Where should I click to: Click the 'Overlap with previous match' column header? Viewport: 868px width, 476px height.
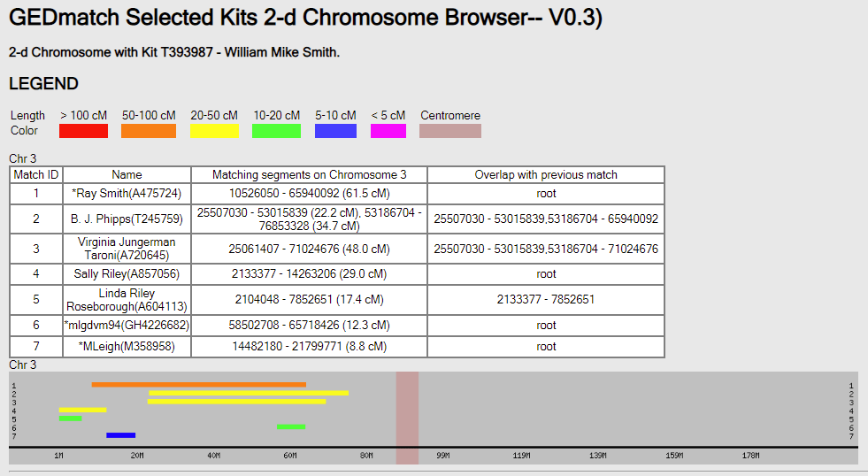pos(546,175)
